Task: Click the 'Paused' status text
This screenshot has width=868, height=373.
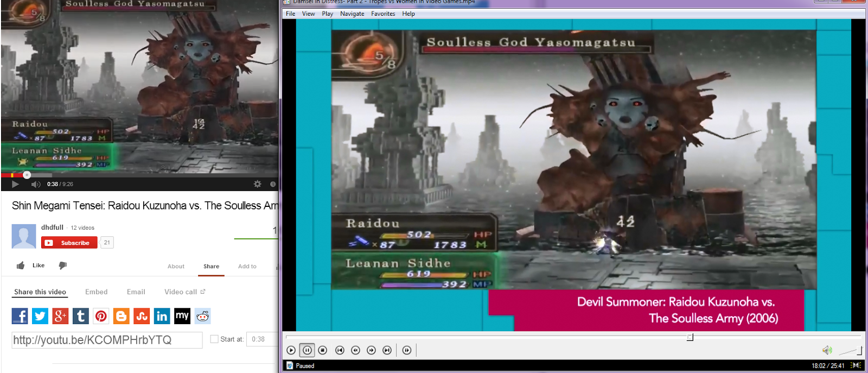Action: pyautogui.click(x=305, y=366)
